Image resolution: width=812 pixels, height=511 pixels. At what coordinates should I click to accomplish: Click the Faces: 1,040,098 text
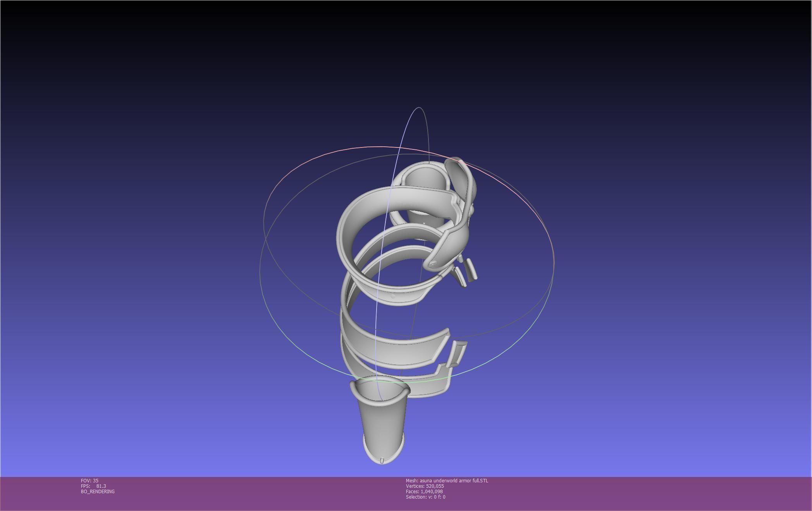tap(424, 492)
